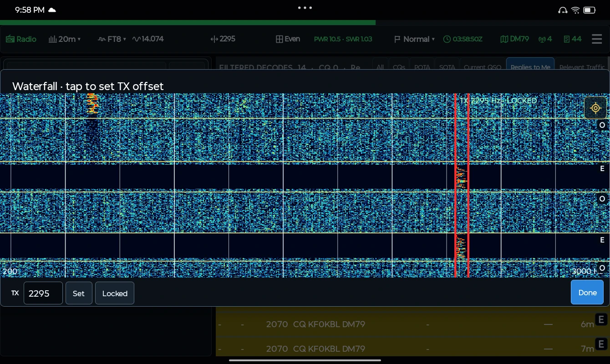Tap the battery status icon

tap(590, 10)
